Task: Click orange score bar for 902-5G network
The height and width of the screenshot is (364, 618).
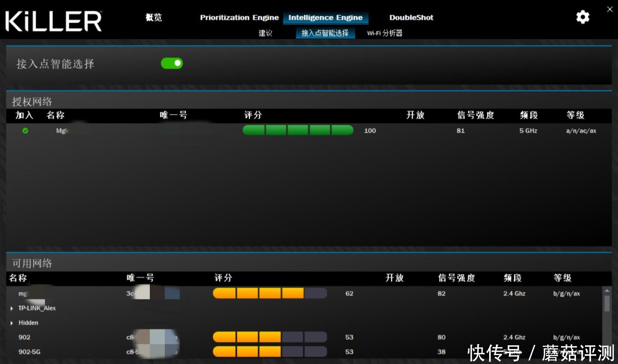Action: tap(270, 352)
